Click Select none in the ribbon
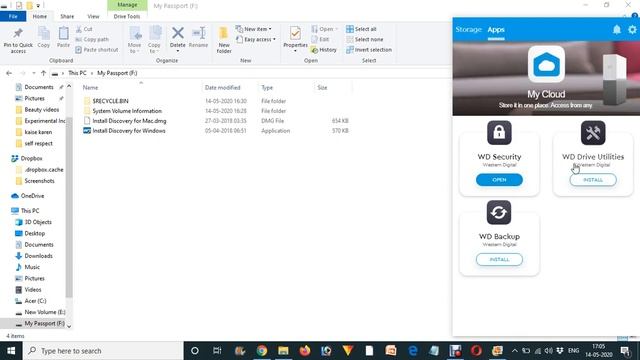 pyautogui.click(x=364, y=39)
